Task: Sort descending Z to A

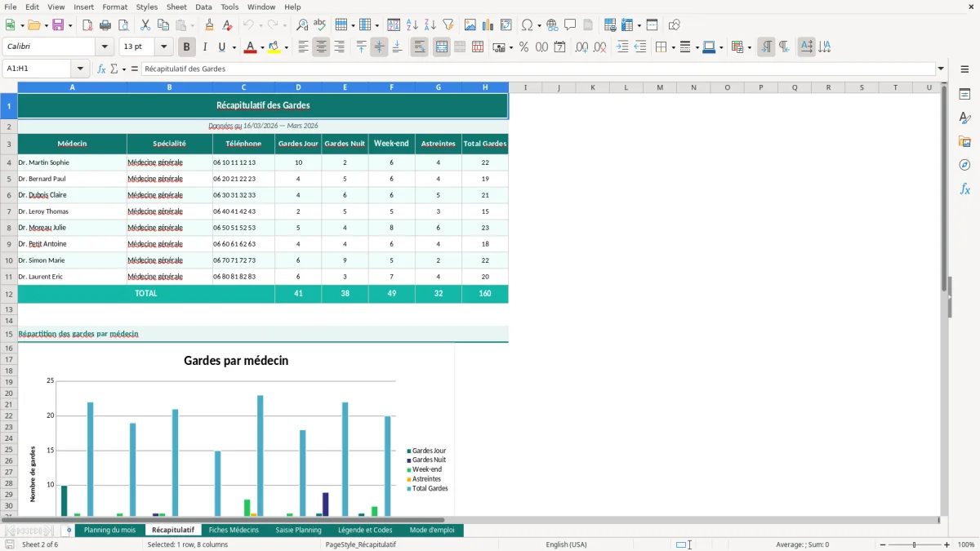Action: pyautogui.click(x=430, y=25)
